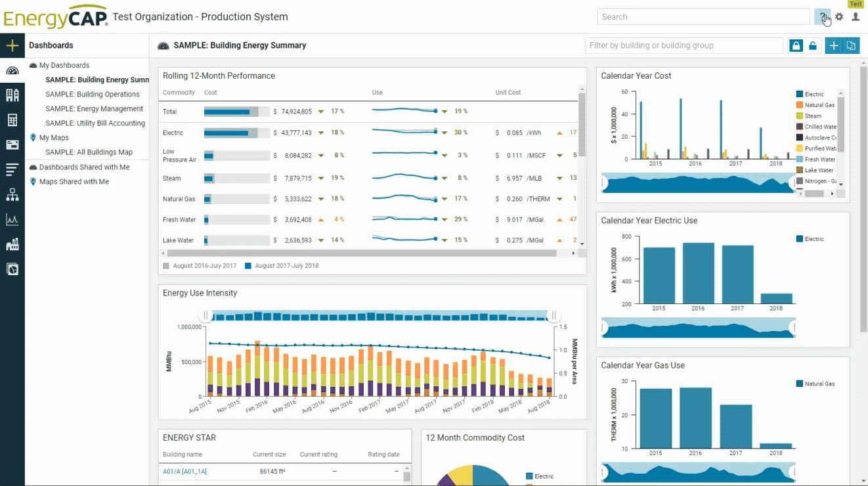Image resolution: width=868 pixels, height=486 pixels.
Task: Click the gauge icon beside dashboard title
Action: [x=163, y=46]
